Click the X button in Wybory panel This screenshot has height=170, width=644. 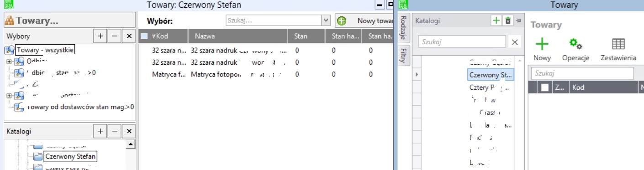[x=129, y=36]
